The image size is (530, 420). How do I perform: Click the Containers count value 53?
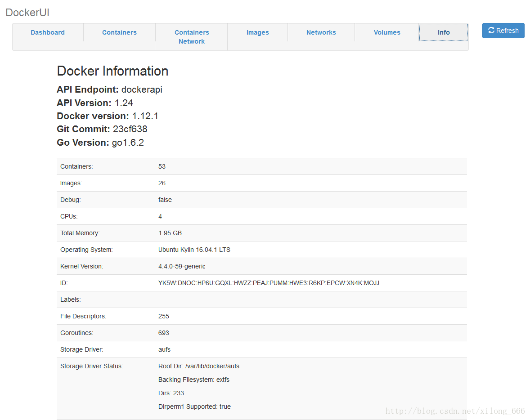(162, 166)
